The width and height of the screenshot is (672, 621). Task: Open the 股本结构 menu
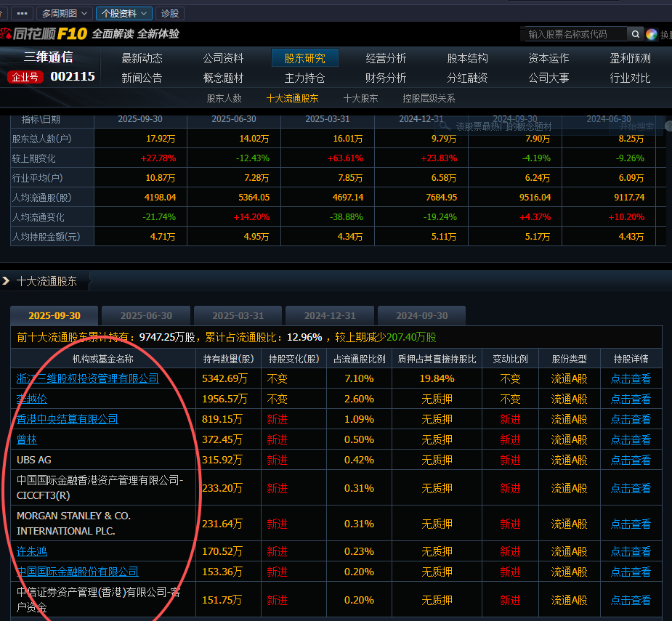point(467,58)
